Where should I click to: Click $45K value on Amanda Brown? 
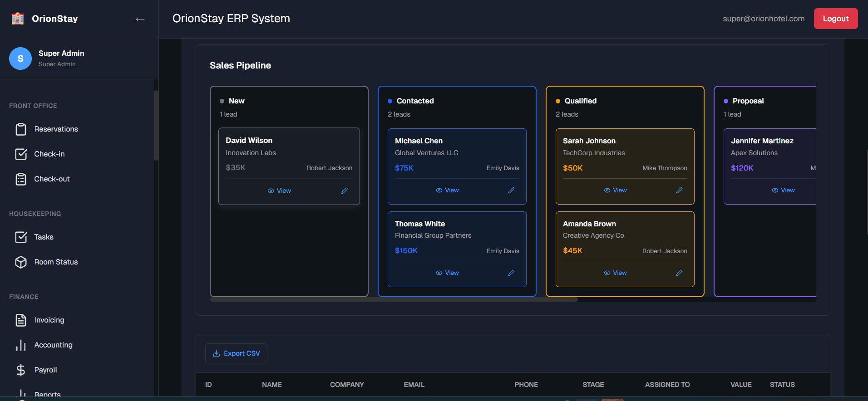(x=572, y=251)
